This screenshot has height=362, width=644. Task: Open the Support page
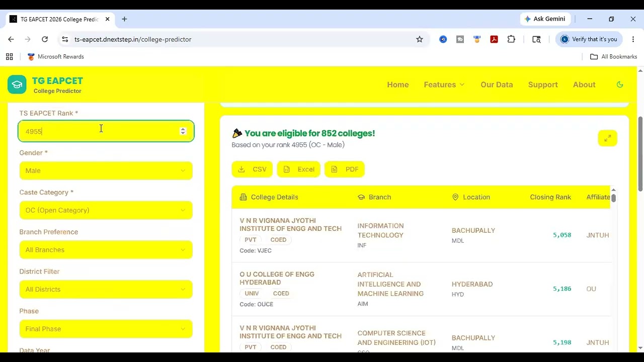point(543,84)
